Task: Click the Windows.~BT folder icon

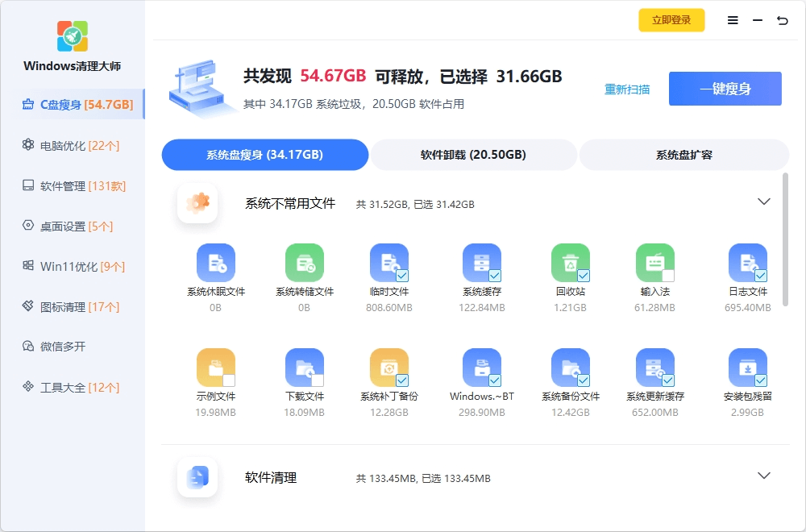Action: pyautogui.click(x=481, y=368)
